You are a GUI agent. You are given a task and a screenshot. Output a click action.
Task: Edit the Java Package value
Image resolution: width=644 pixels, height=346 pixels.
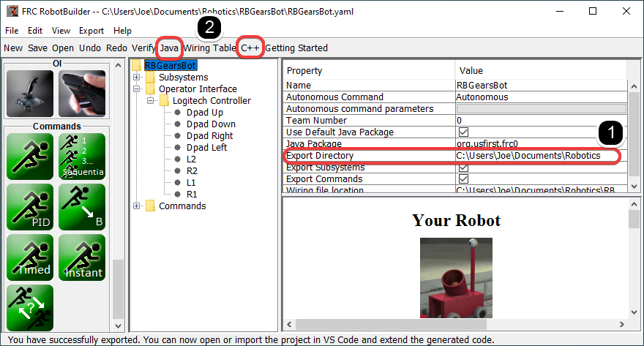tap(542, 143)
